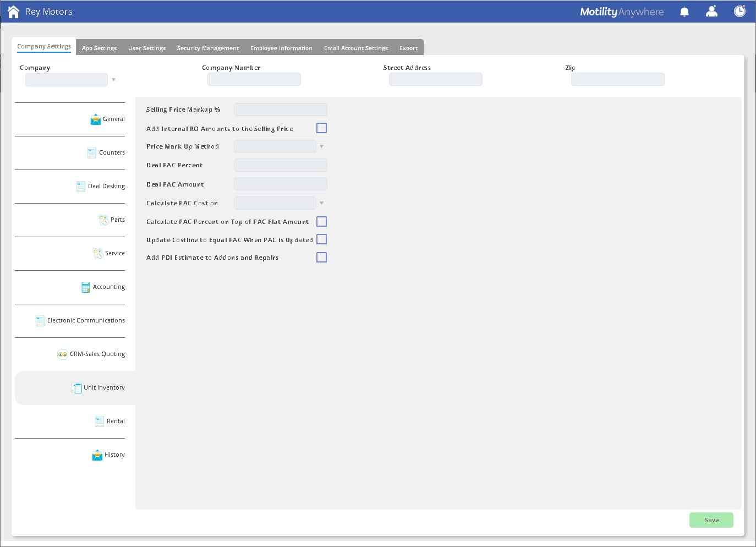Click the Zip input field
Screen dimensions: 756x547
pos(618,79)
